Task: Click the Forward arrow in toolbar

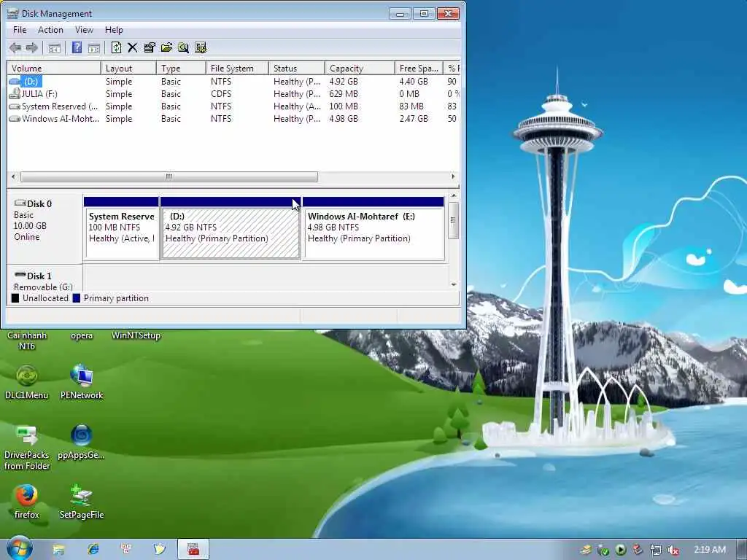Action: tap(32, 47)
